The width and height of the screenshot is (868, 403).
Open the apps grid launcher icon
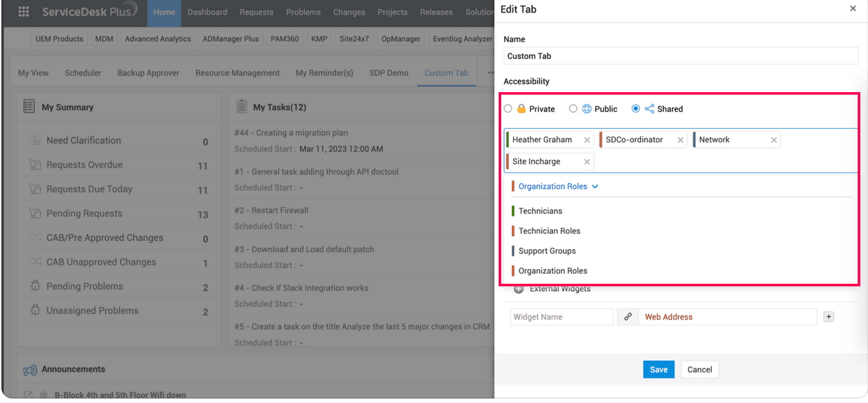tap(24, 12)
